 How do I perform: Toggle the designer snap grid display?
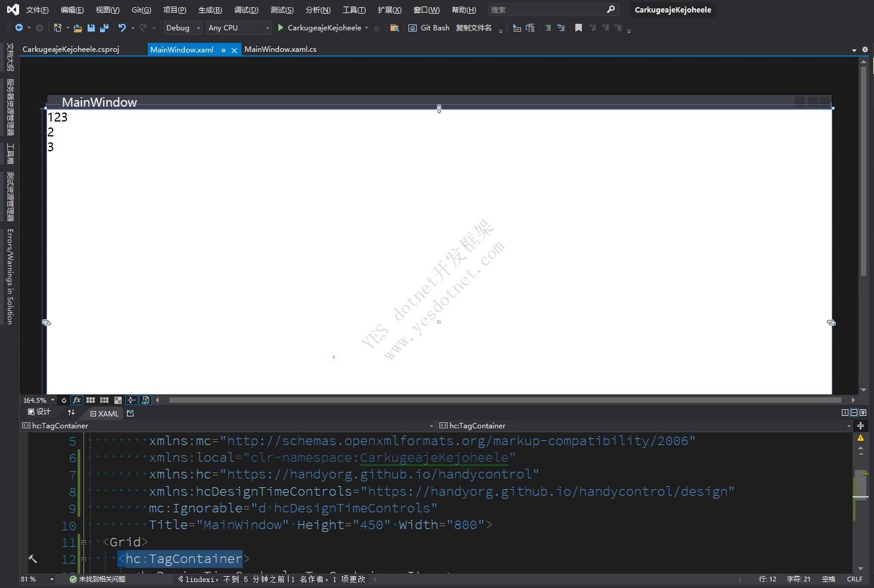point(91,400)
